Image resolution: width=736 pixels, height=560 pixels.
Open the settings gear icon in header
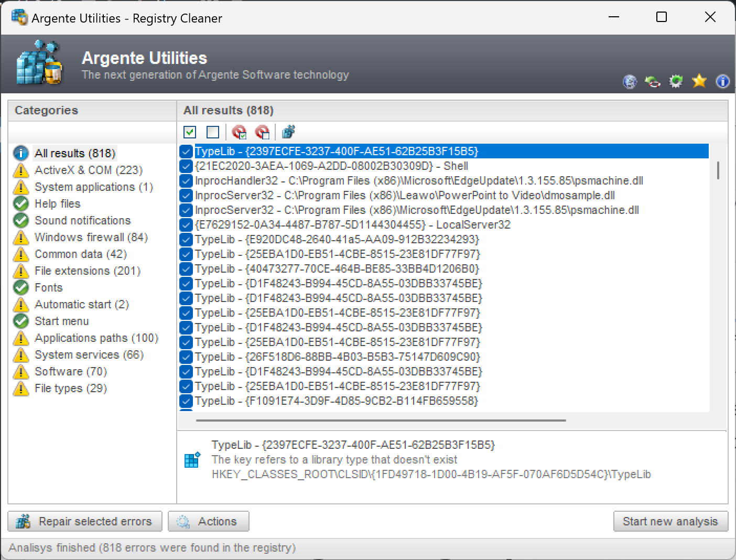tap(676, 81)
